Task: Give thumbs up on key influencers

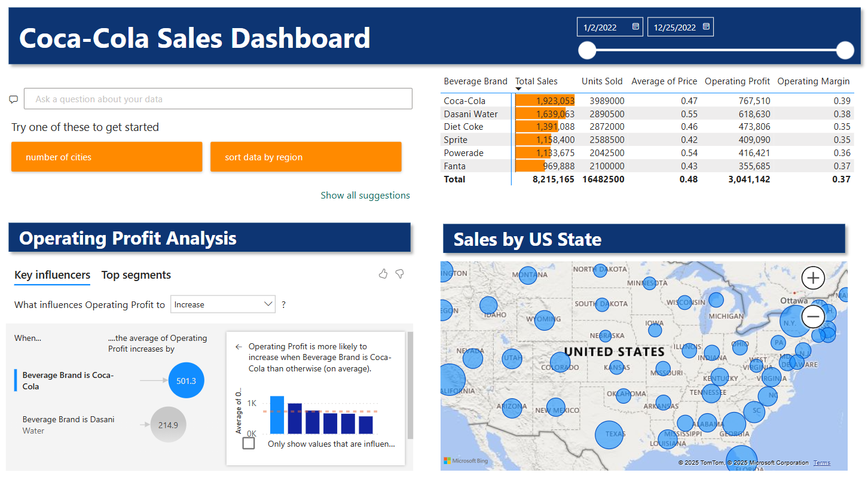Action: click(383, 274)
